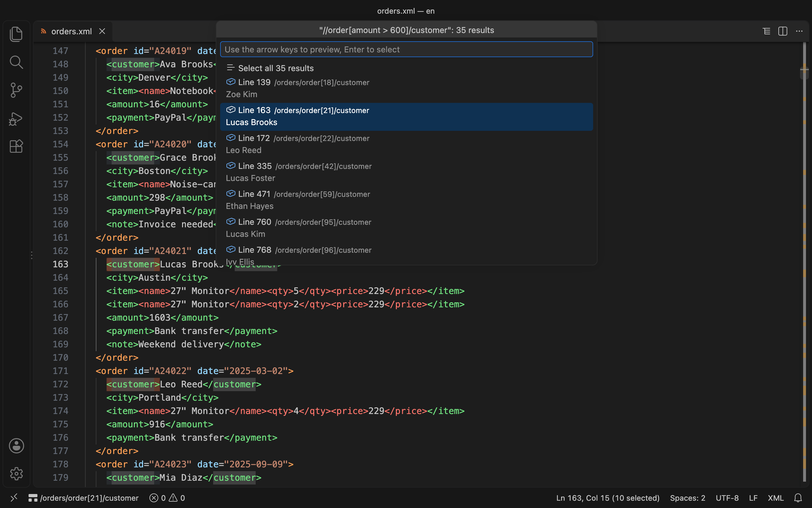The image size is (812, 508).
Task: Open the editor More Actions ellipsis
Action: click(x=799, y=31)
